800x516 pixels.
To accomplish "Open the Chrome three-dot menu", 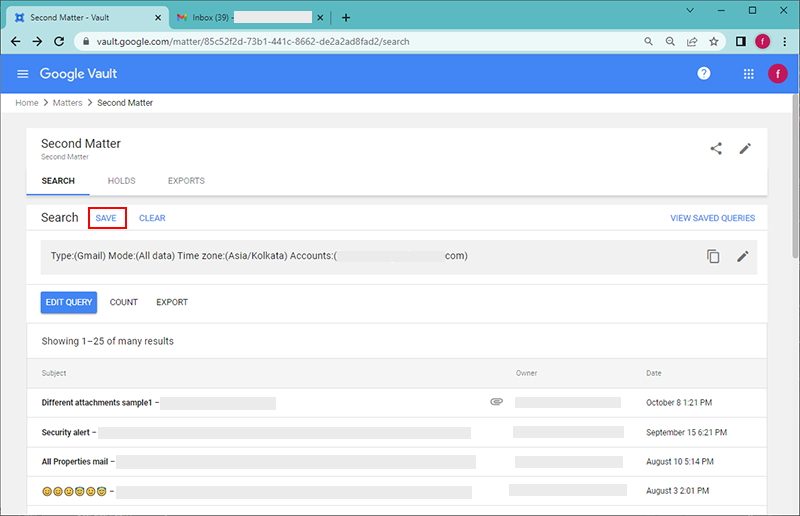I will 785,41.
